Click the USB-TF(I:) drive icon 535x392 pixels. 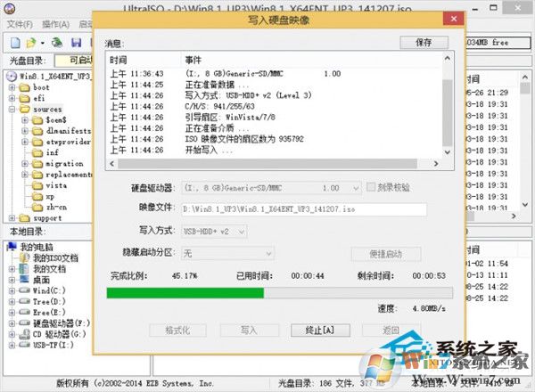coord(25,345)
